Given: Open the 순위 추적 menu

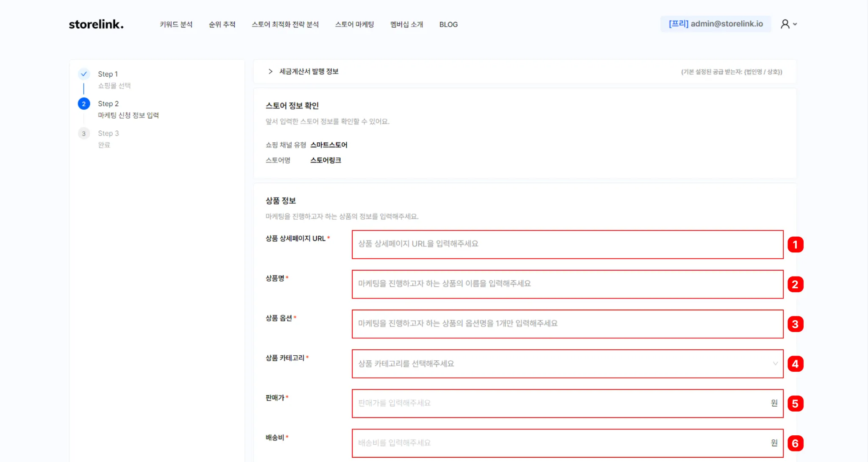Looking at the screenshot, I should [x=222, y=25].
